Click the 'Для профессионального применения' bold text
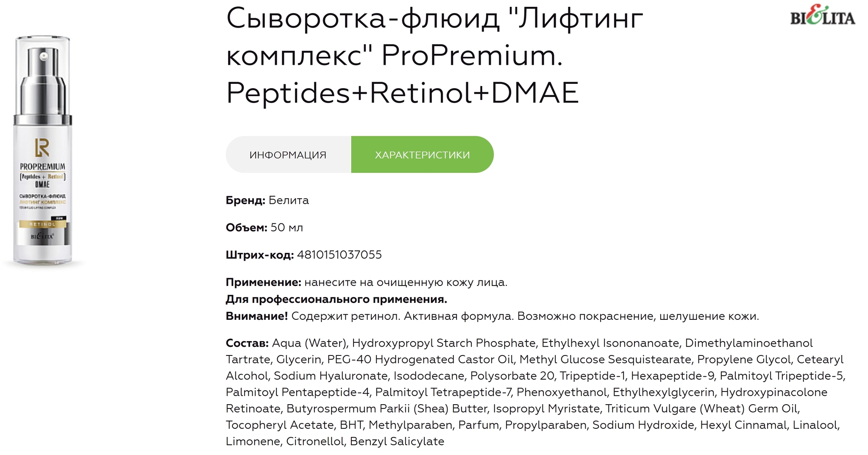 tap(337, 299)
